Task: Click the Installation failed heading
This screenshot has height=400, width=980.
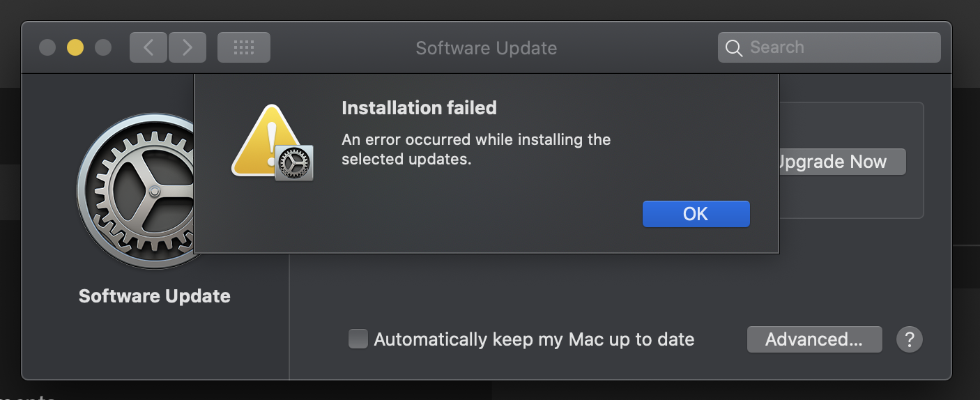Action: pyautogui.click(x=419, y=108)
